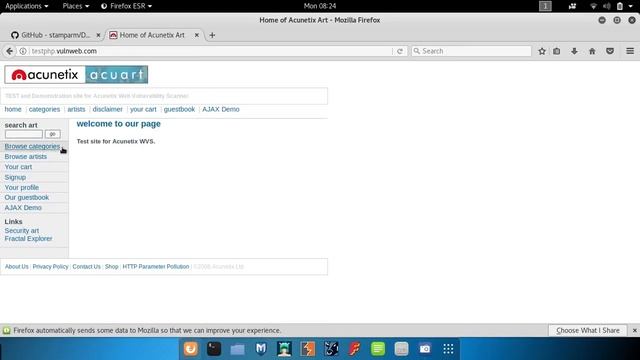Screen dimensions: 640x360
Task: Open categories link in top navigation
Action: pos(44,109)
